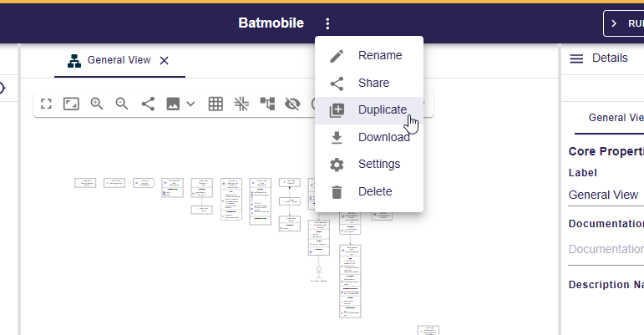The width and height of the screenshot is (644, 335).
Task: Click the fullscreen icon in diagram toolbar
Action: (x=47, y=104)
